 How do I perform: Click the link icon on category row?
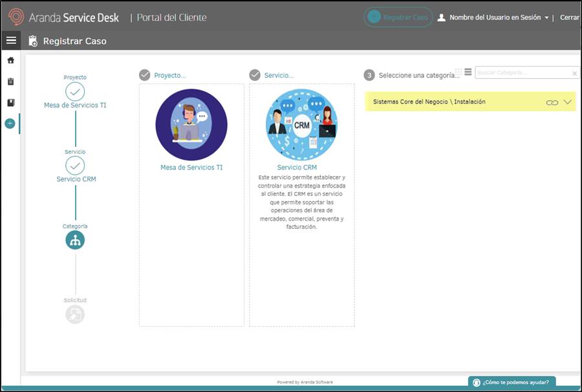[552, 102]
